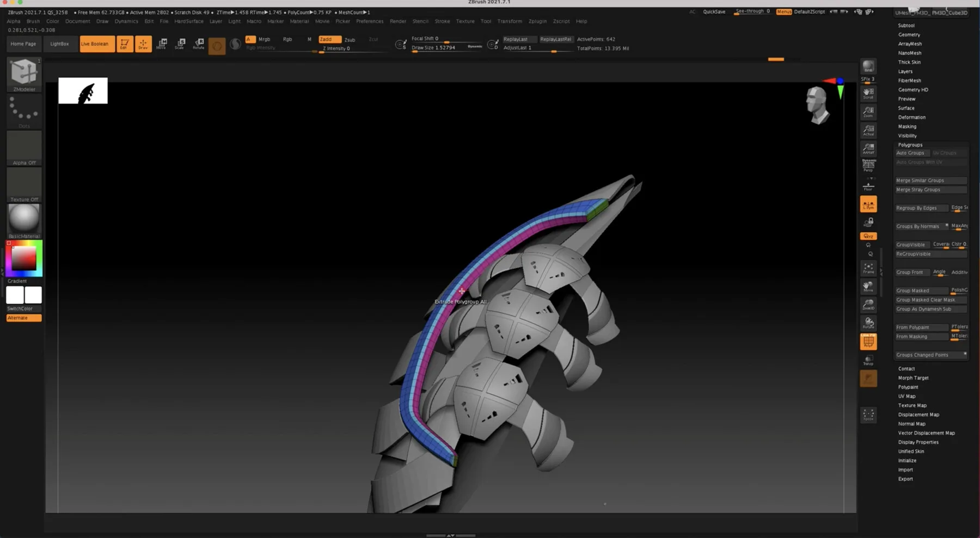Screen dimensions: 980x538
Task: Click the Scroll view icon
Action: (x=868, y=93)
